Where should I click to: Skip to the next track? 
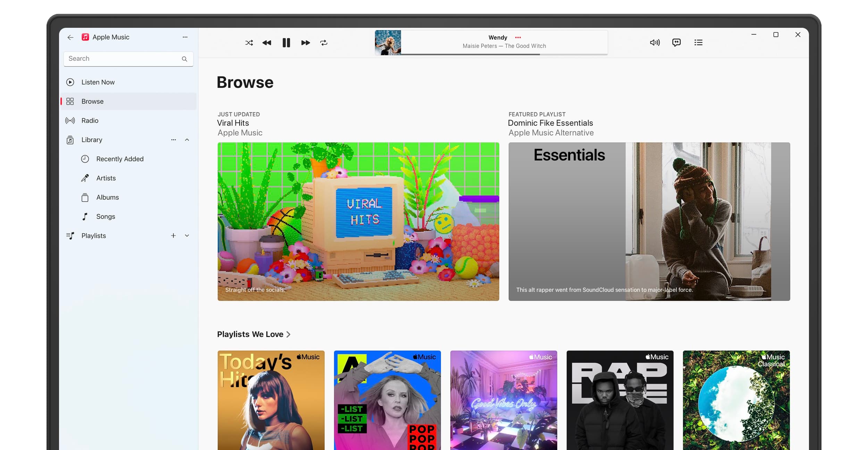pos(306,43)
